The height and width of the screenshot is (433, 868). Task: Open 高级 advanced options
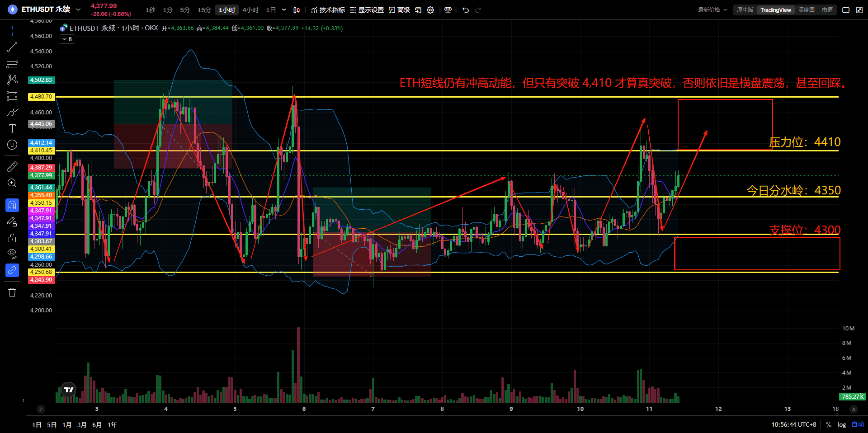pyautogui.click(x=399, y=10)
